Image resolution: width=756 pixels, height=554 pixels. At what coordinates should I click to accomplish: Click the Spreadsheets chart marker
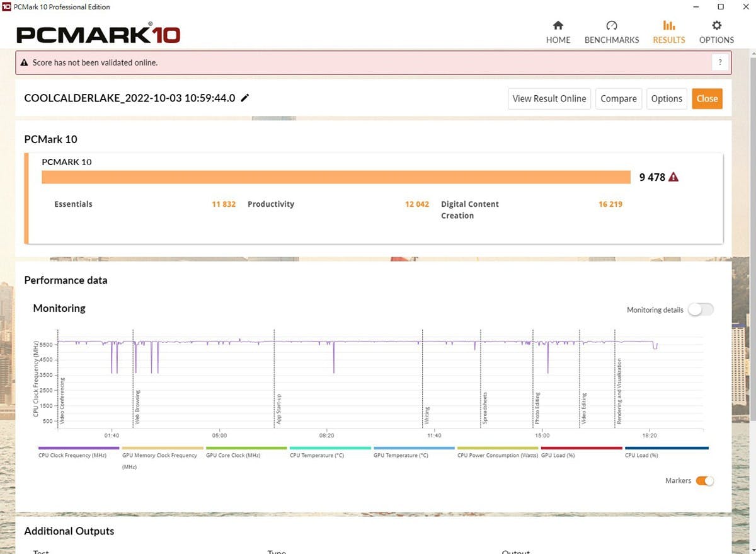(x=484, y=408)
